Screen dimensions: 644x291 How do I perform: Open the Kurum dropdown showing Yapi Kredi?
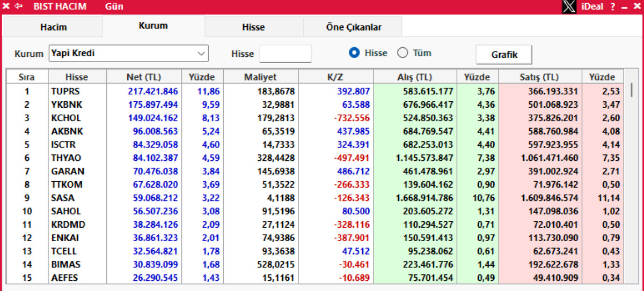coord(128,53)
